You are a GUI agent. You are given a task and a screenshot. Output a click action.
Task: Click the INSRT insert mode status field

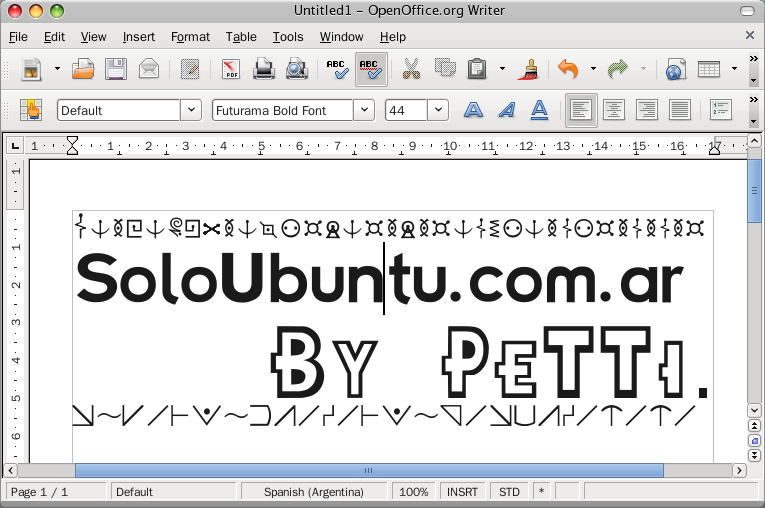click(x=463, y=492)
